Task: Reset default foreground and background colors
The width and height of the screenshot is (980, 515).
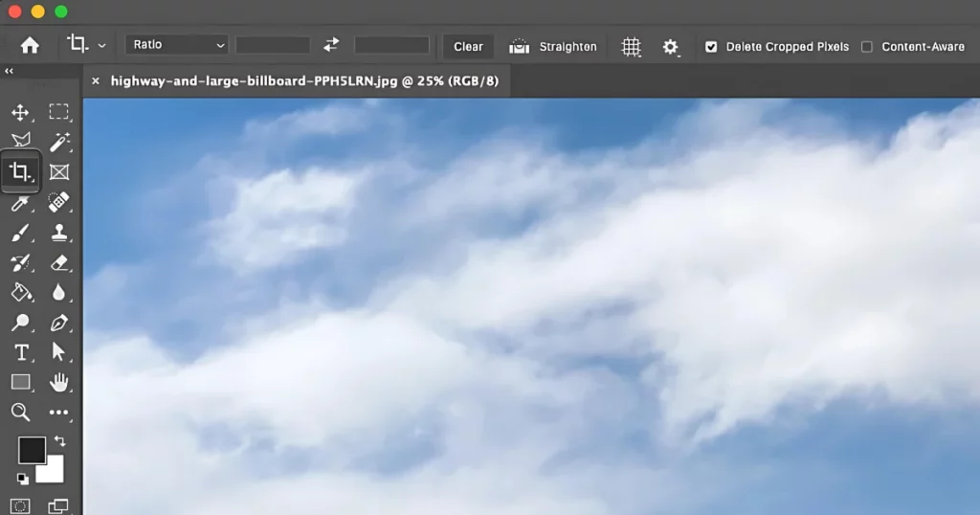Action: pyautogui.click(x=23, y=479)
